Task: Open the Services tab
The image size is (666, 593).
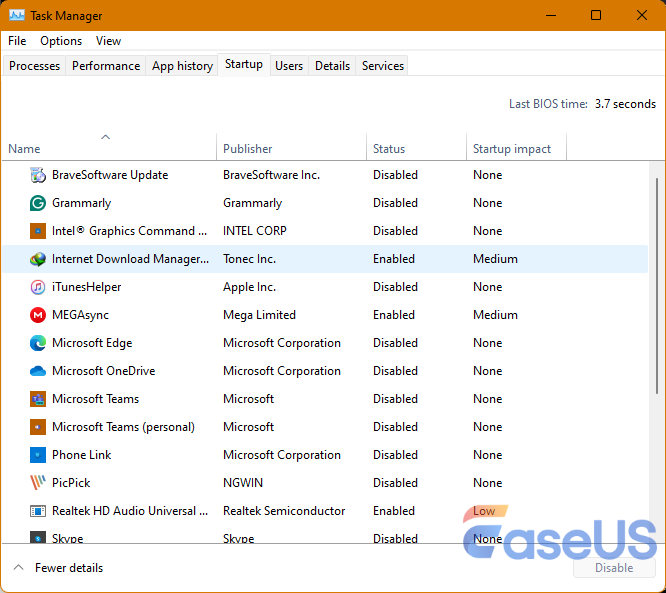Action: pos(383,66)
